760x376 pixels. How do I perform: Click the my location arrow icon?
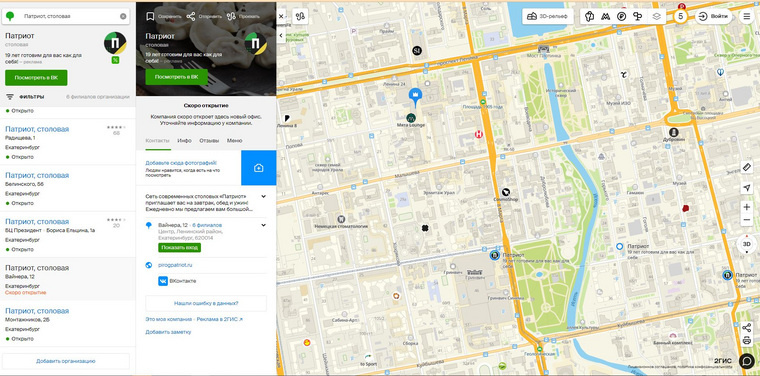(746, 188)
